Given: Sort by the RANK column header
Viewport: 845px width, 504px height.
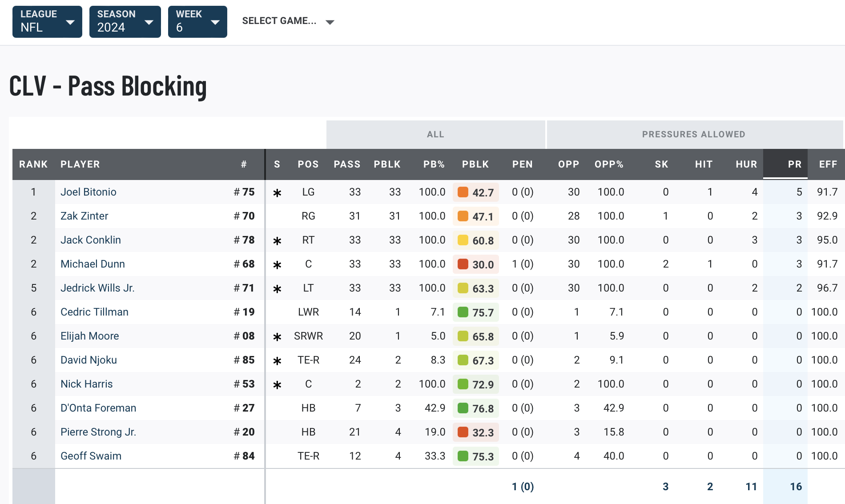Looking at the screenshot, I should click(33, 164).
